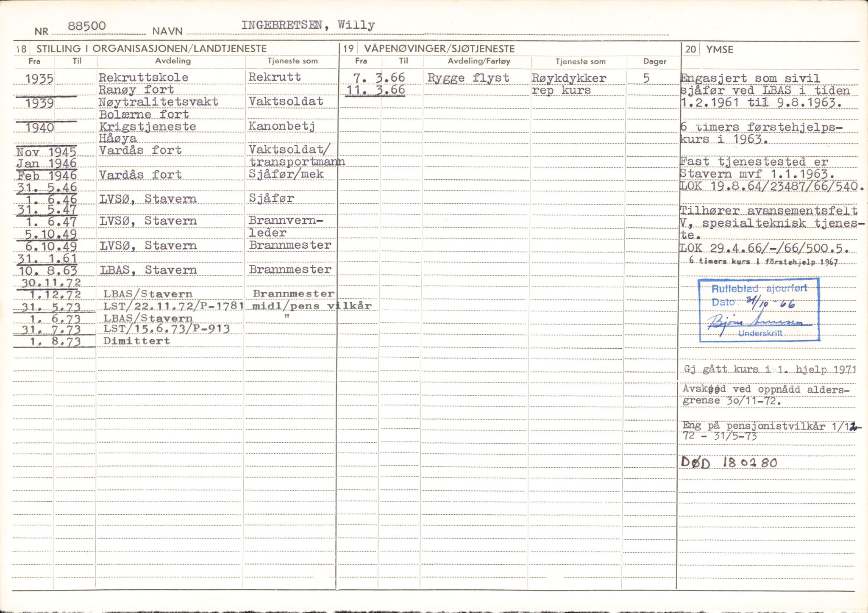The image size is (868, 613).
Task: Select the 6.10.49 date
Action: pyautogui.click(x=51, y=247)
